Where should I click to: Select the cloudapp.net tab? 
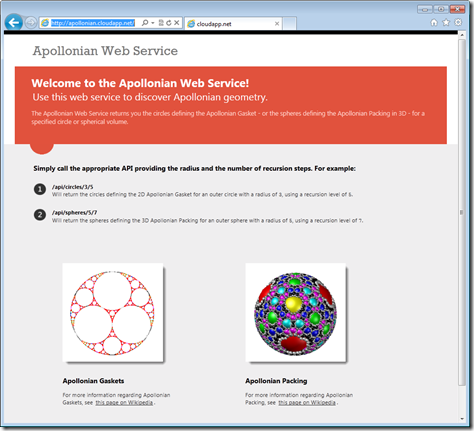click(233, 24)
